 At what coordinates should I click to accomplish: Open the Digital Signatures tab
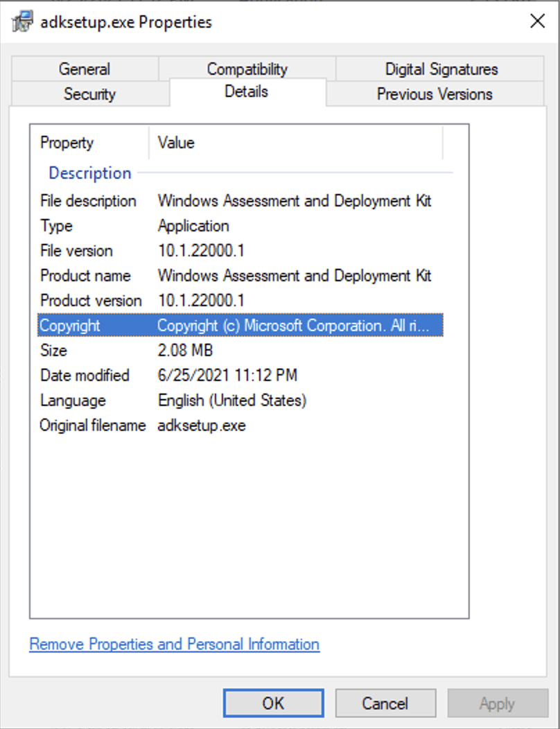441,69
